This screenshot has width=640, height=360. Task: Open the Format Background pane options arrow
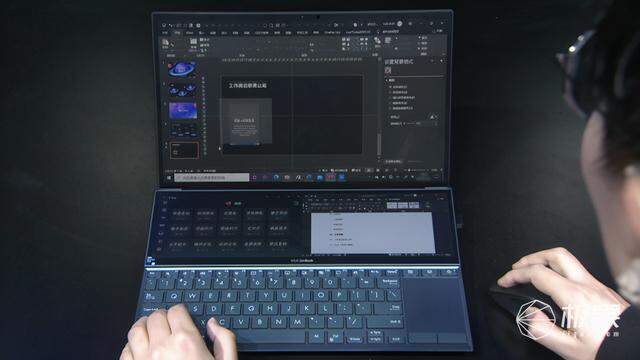click(x=432, y=61)
